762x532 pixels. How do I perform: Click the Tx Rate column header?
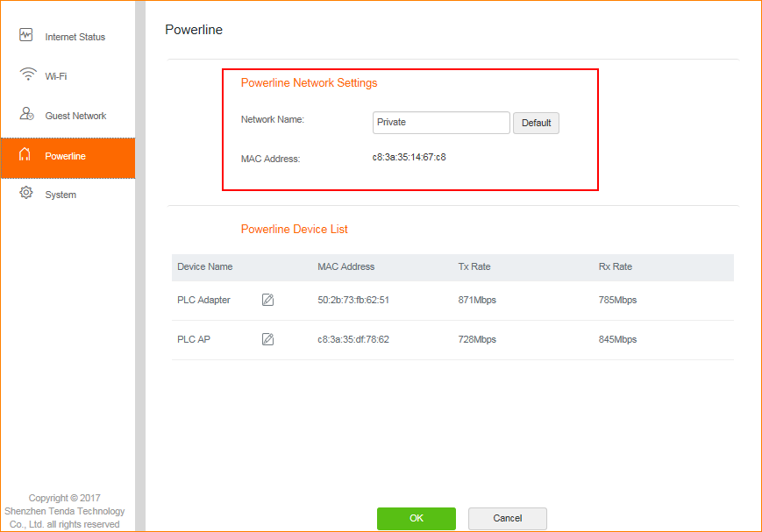[473, 266]
